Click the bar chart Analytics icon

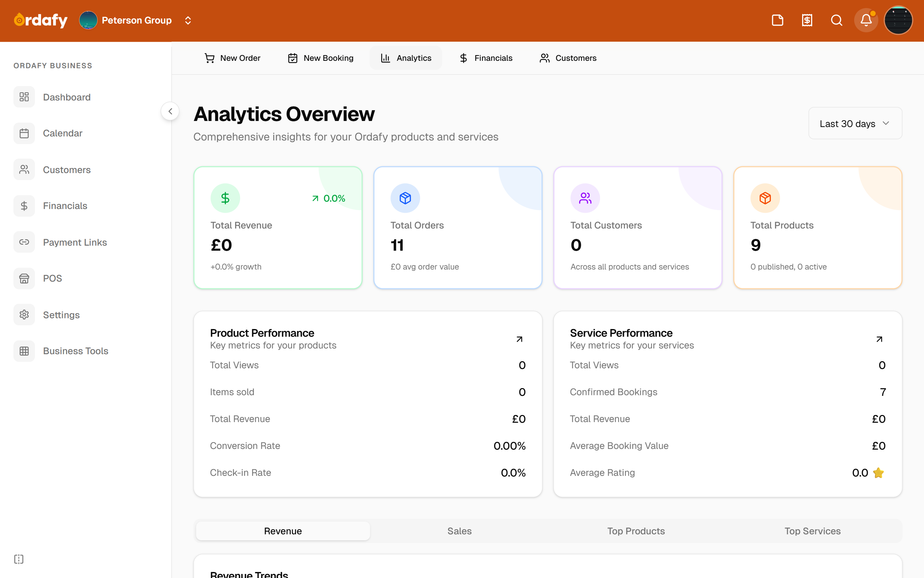click(x=385, y=58)
